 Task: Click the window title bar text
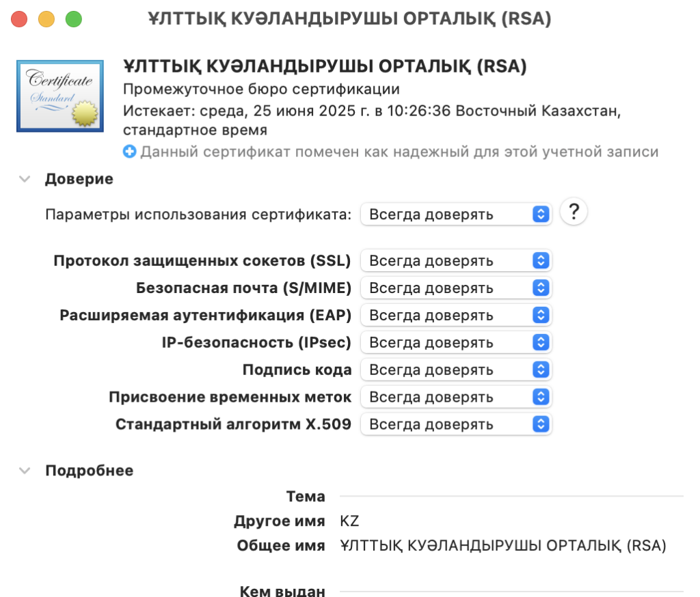[x=349, y=18]
